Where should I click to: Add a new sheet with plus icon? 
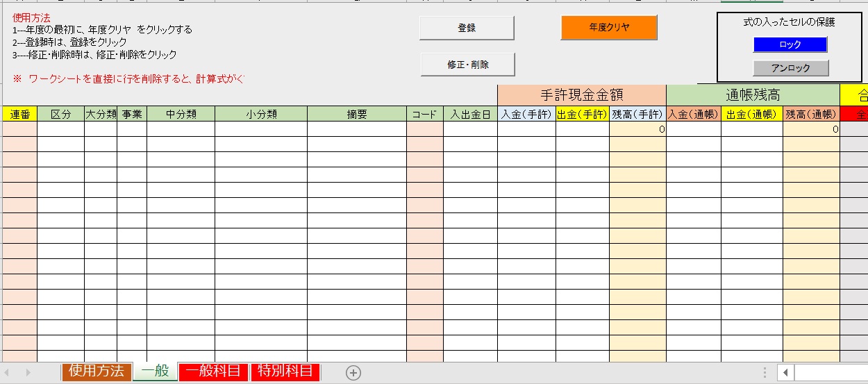coord(353,373)
